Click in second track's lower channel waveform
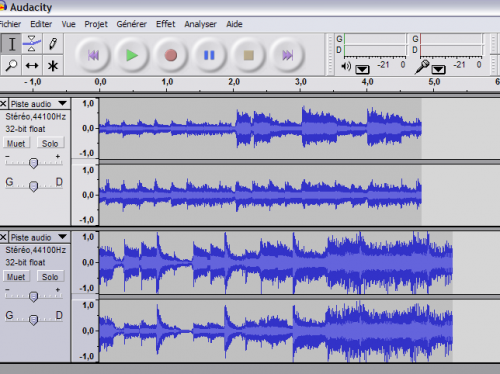The width and height of the screenshot is (500, 374). tap(275, 331)
